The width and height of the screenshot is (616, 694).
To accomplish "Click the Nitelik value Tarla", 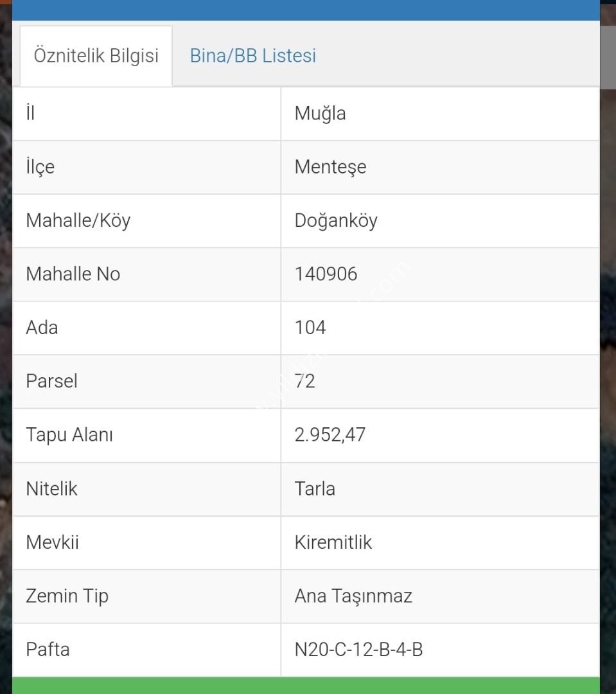I will 315,488.
